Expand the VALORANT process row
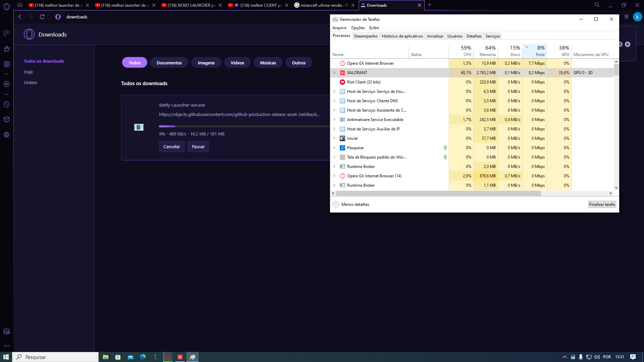The image size is (644, 362). point(334,73)
